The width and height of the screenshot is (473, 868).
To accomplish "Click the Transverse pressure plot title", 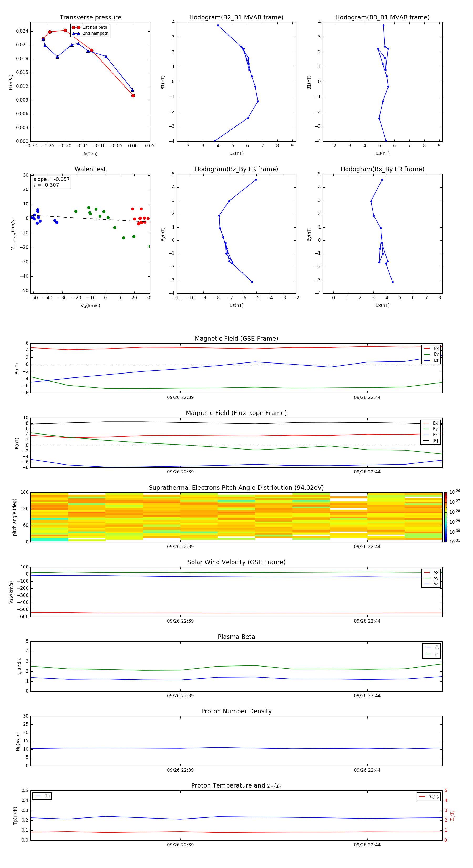I will [90, 18].
